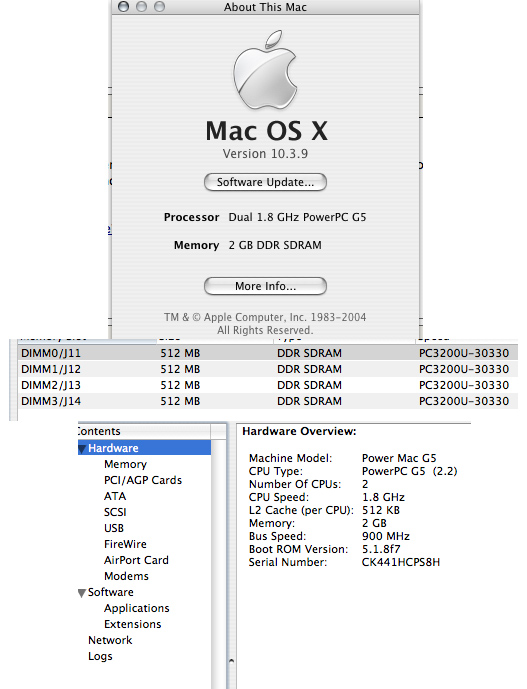Click the Hardware Overview heading
This screenshot has width=527, height=689.
coord(299,431)
